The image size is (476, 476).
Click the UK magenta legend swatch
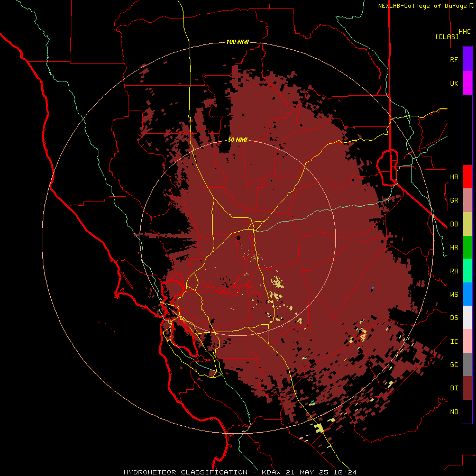467,83
